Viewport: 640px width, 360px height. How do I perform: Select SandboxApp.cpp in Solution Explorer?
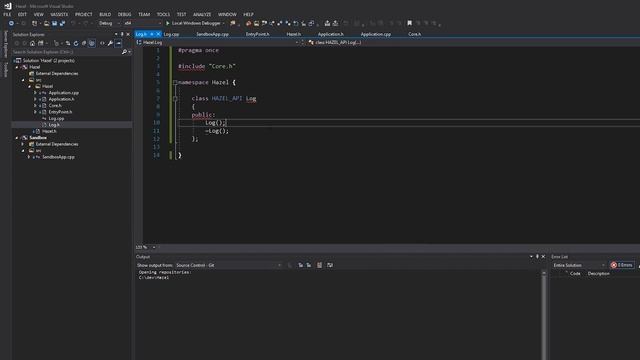[58, 157]
